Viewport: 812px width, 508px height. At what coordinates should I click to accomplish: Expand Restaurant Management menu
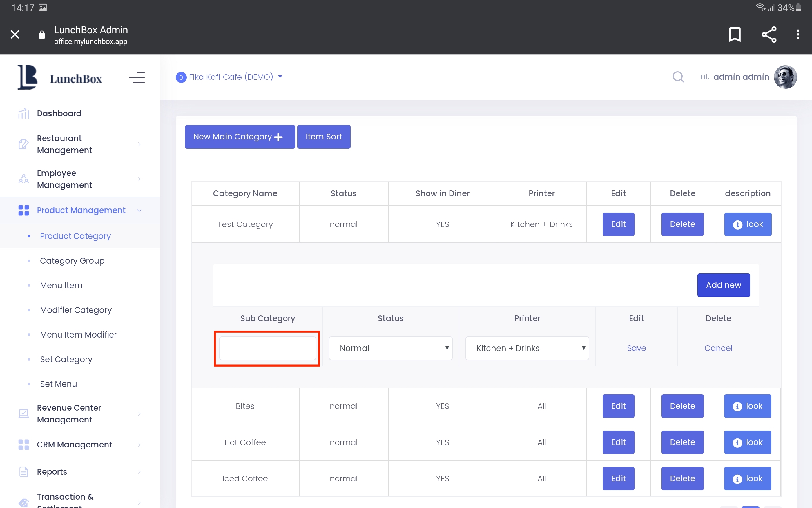pyautogui.click(x=81, y=144)
